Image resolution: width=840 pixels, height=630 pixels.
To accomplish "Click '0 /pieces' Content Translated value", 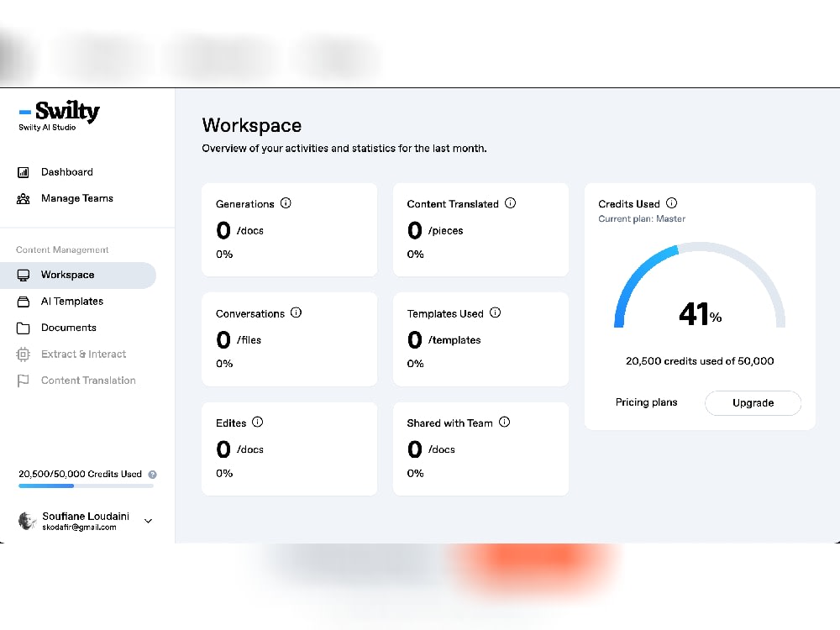I will point(435,230).
